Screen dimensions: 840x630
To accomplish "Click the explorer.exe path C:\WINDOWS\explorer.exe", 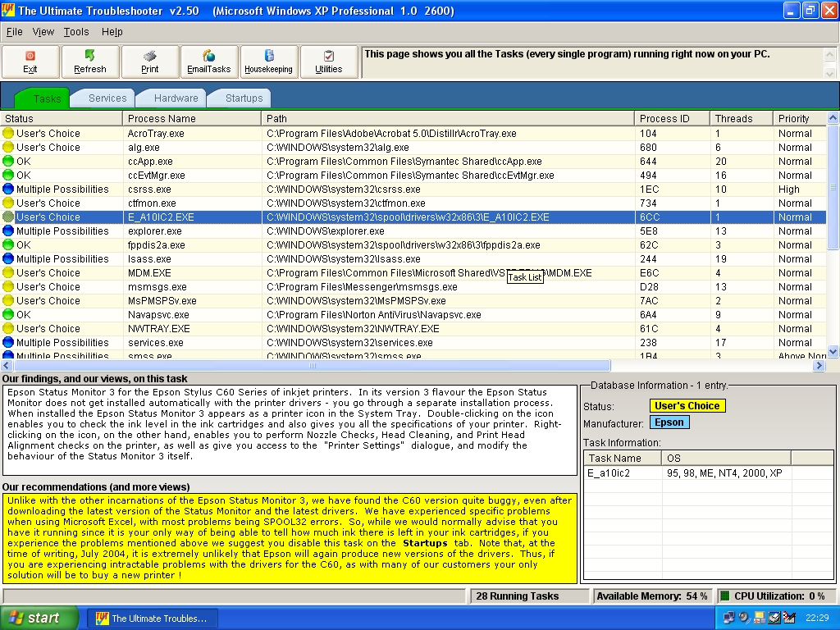I will 326,231.
